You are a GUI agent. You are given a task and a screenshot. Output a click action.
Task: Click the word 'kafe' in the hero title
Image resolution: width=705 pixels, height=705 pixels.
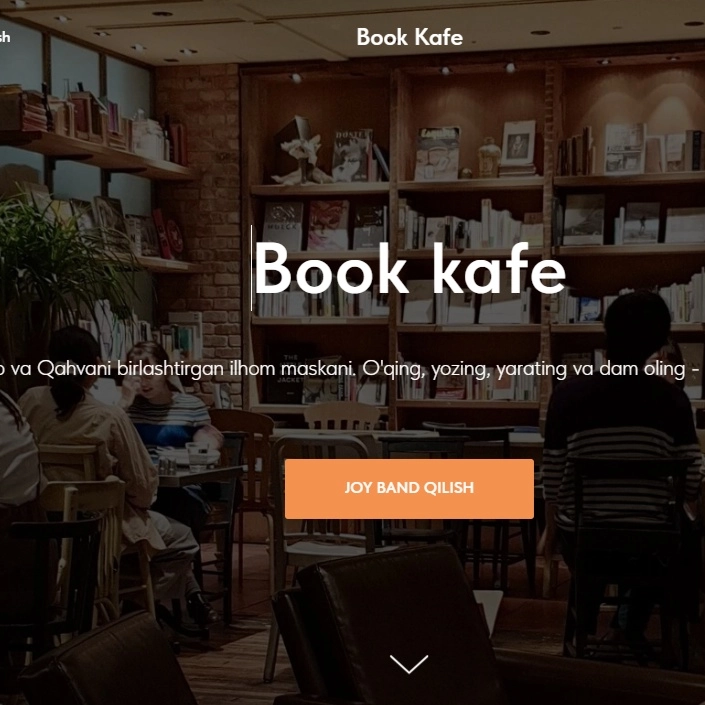tap(499, 269)
